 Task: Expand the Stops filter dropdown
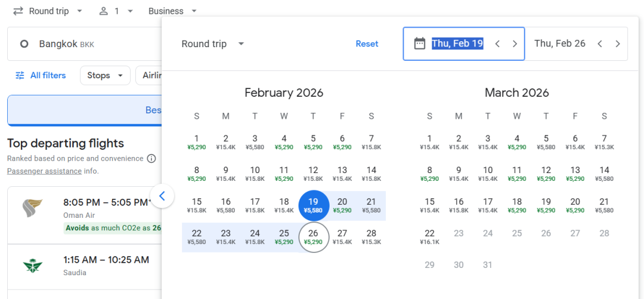tap(105, 75)
